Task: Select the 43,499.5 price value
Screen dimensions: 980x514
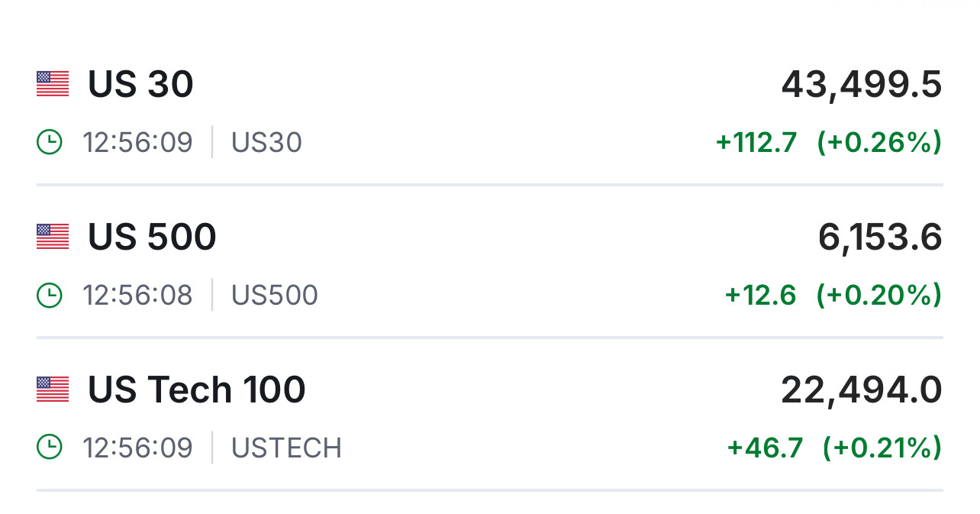Action: 861,85
